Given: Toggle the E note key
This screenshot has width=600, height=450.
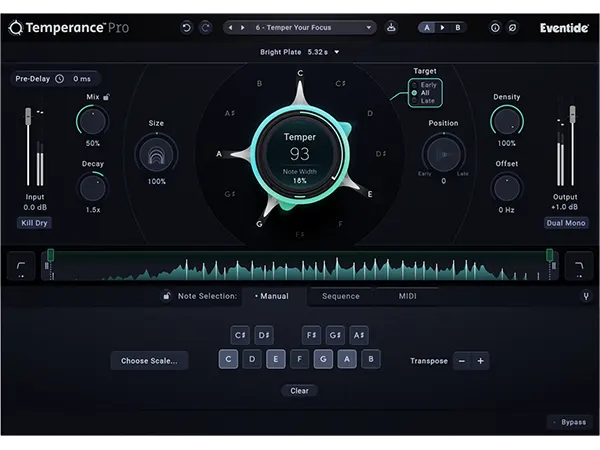Looking at the screenshot, I should pos(276,359).
